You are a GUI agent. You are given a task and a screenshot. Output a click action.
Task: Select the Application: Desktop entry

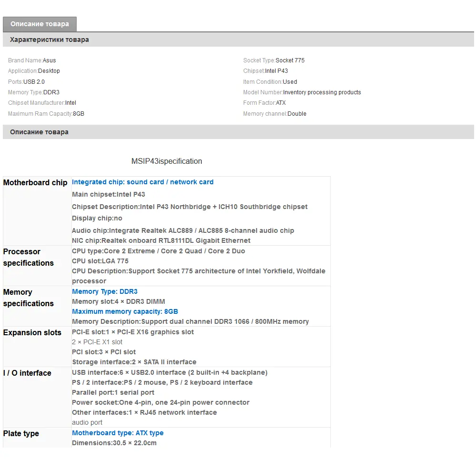(x=34, y=71)
